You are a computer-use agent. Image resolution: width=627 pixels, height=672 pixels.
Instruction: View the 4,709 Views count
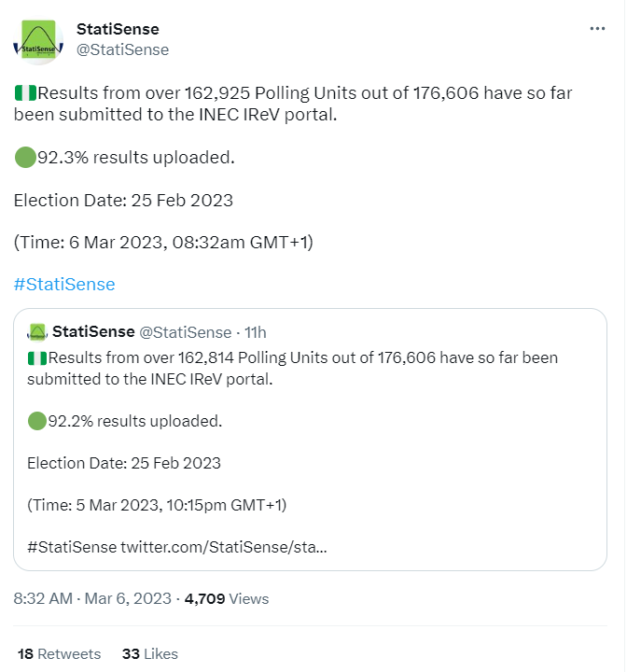pos(227,598)
